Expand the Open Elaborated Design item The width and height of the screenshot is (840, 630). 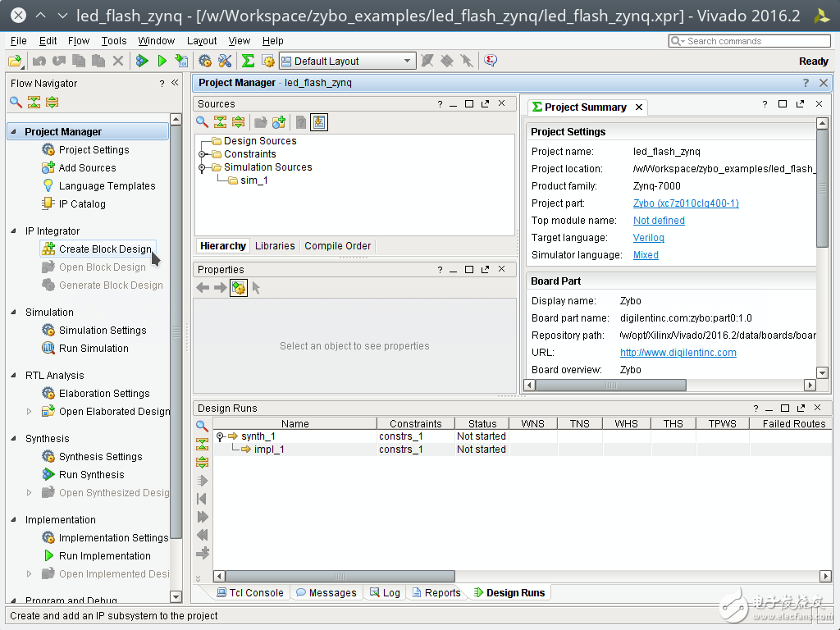[30, 412]
